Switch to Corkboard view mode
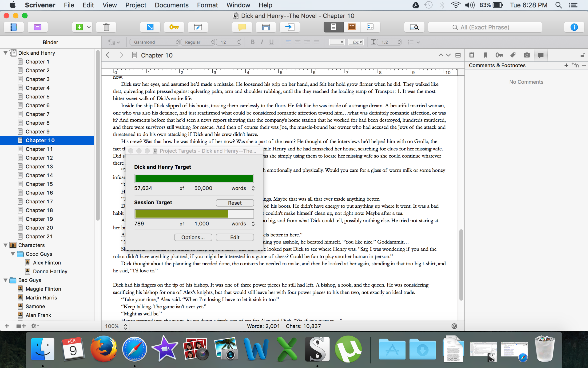The width and height of the screenshot is (588, 368). 352,27
